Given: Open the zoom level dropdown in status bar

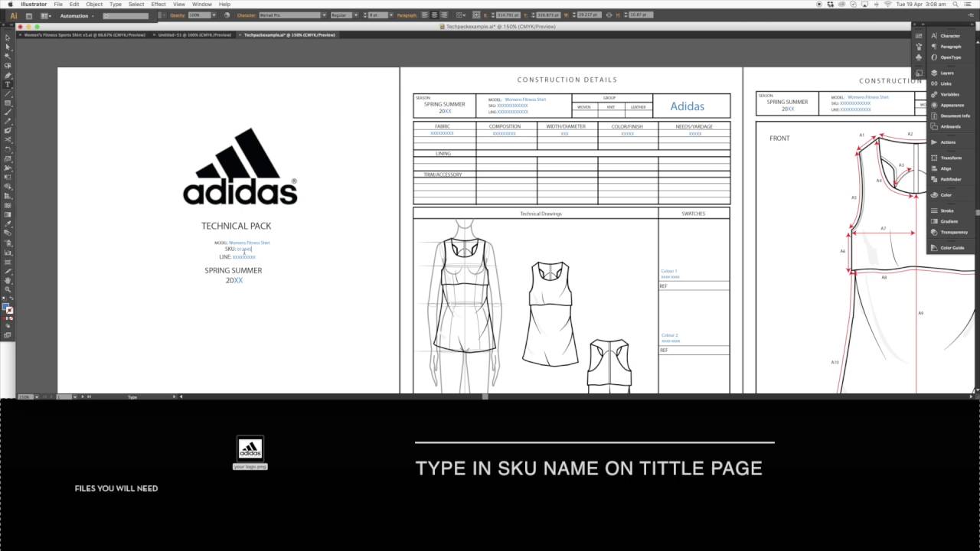Looking at the screenshot, I should [35, 396].
